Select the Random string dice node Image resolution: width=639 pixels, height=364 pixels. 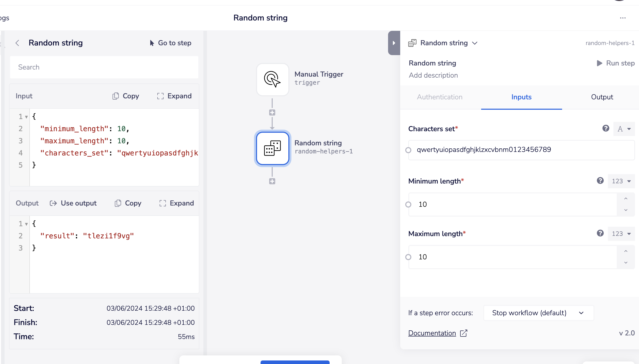click(x=272, y=148)
